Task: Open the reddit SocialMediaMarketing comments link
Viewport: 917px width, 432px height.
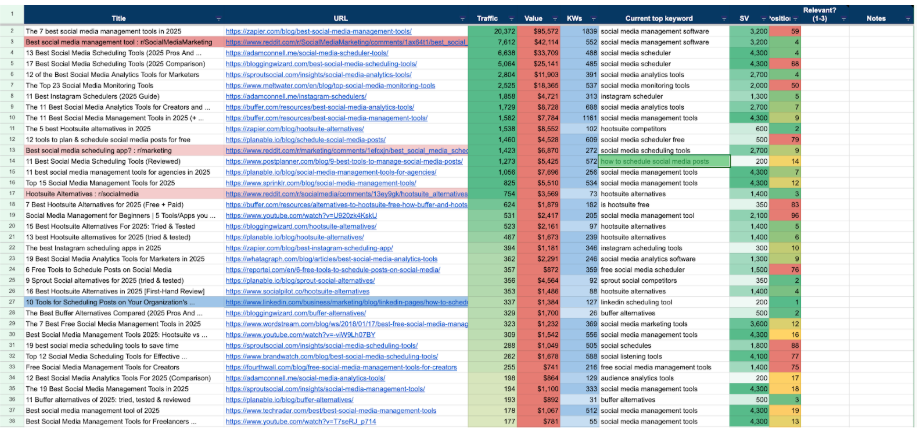Action: click(346, 42)
